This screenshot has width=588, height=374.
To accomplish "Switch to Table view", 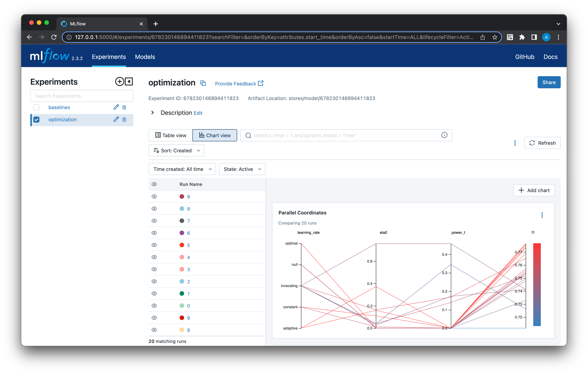I will (171, 135).
